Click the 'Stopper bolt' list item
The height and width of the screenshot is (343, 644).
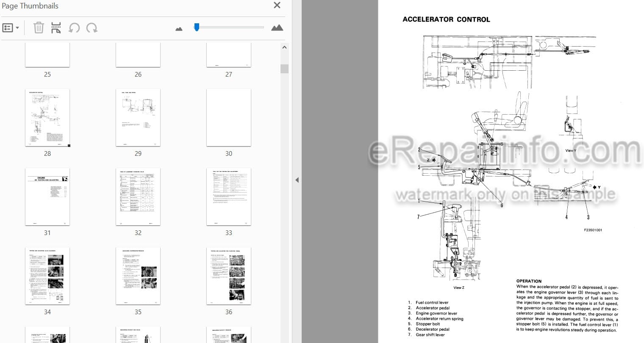(428, 324)
